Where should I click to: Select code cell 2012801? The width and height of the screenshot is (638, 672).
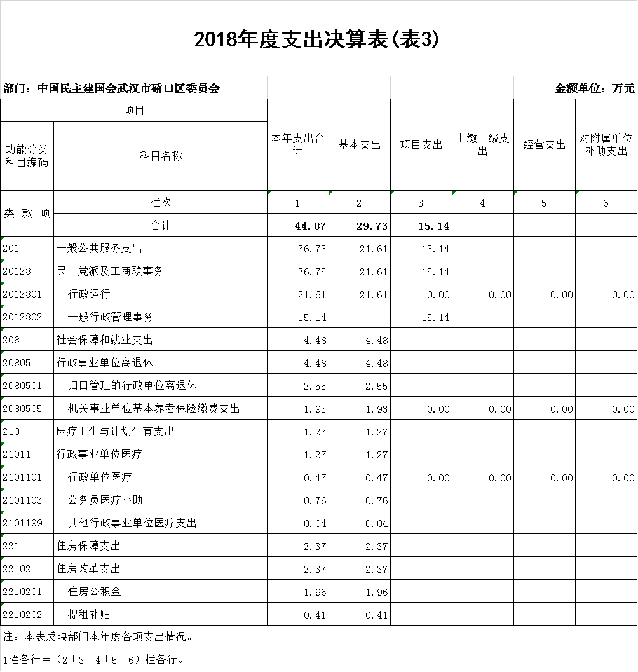(x=27, y=294)
